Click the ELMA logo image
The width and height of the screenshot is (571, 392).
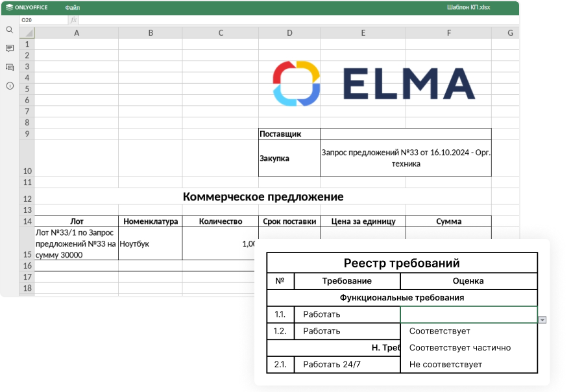[x=374, y=84]
